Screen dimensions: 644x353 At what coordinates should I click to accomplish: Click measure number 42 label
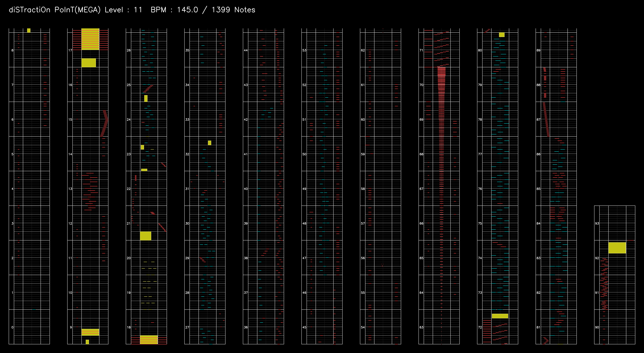click(x=246, y=120)
